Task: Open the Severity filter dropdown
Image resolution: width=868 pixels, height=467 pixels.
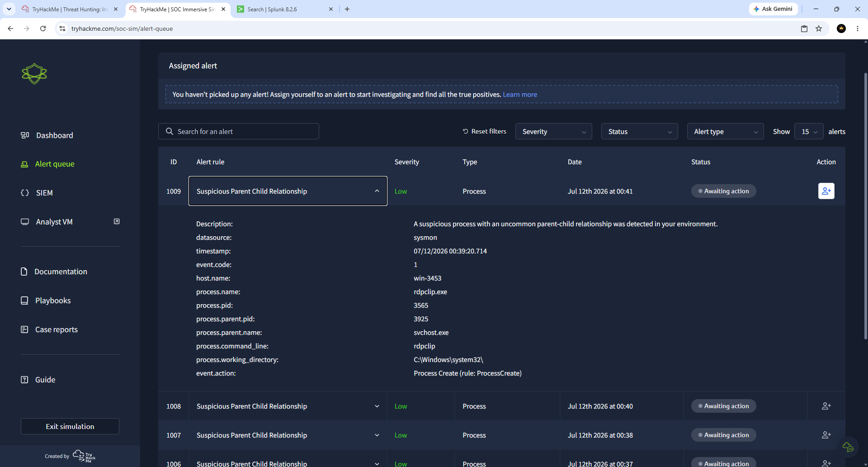Action: point(553,131)
